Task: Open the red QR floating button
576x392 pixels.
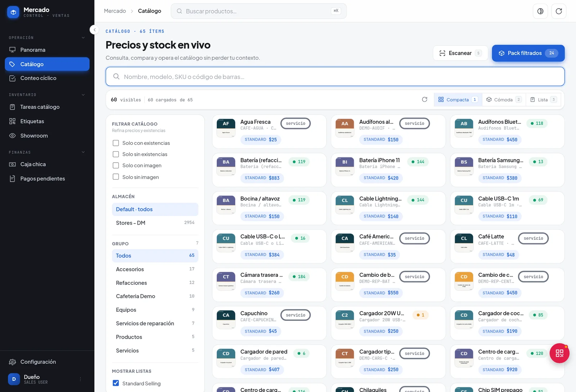Action: click(559, 353)
